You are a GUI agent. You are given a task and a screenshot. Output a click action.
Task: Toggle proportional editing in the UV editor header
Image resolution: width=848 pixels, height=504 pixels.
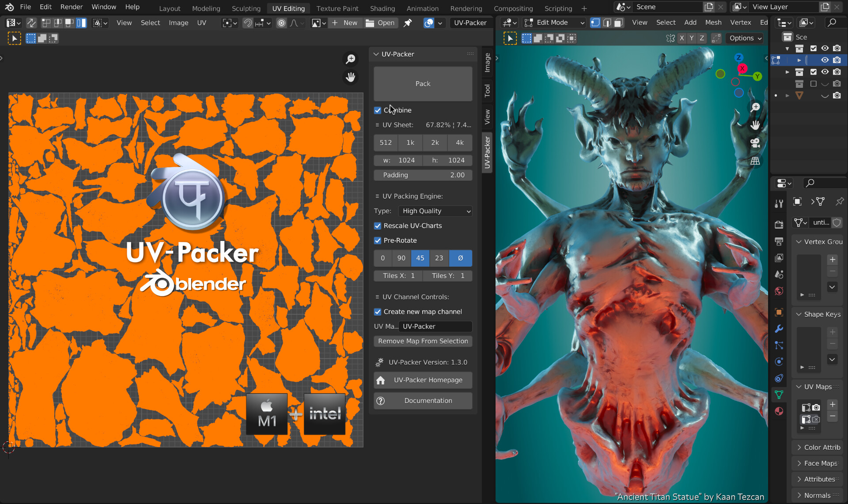coord(281,23)
